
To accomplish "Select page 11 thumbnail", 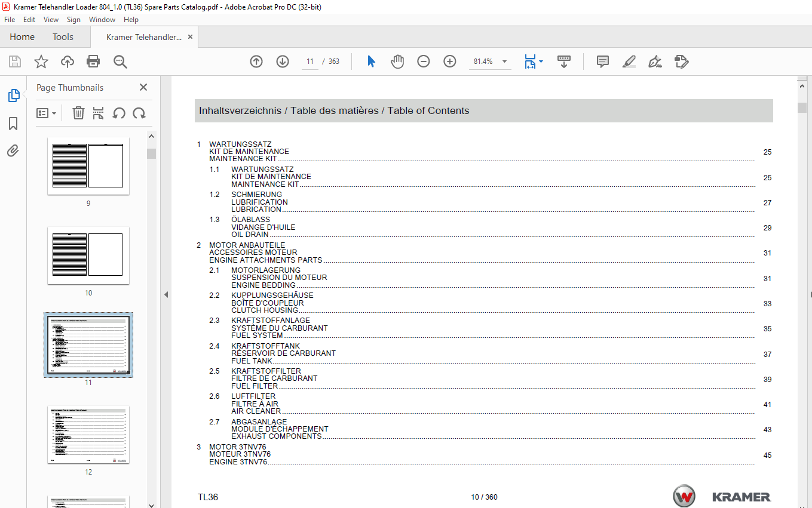I will pos(88,345).
